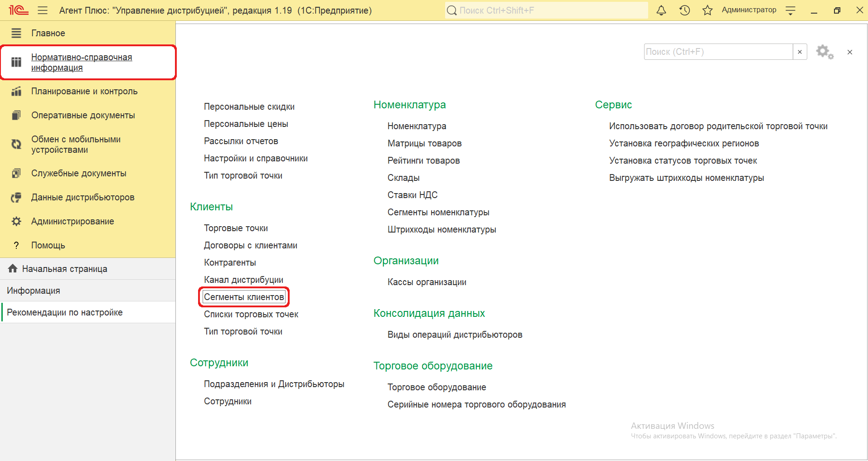
Task: Click the 1C logo icon
Action: tap(19, 10)
